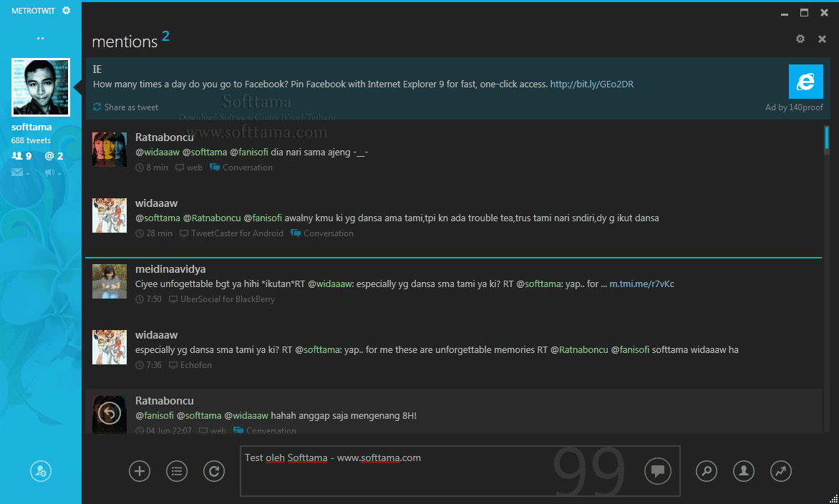Open trends with the arrow icon
Viewport: 839px width, 504px height.
point(780,471)
